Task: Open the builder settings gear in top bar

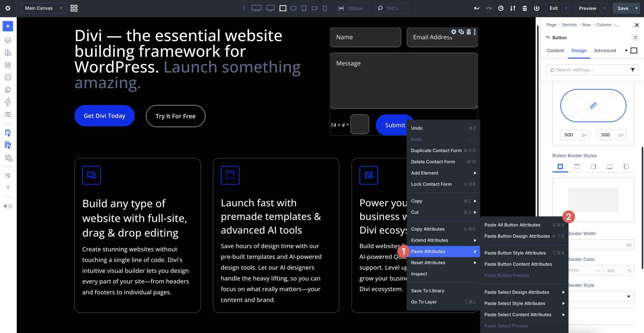Action: (8, 8)
